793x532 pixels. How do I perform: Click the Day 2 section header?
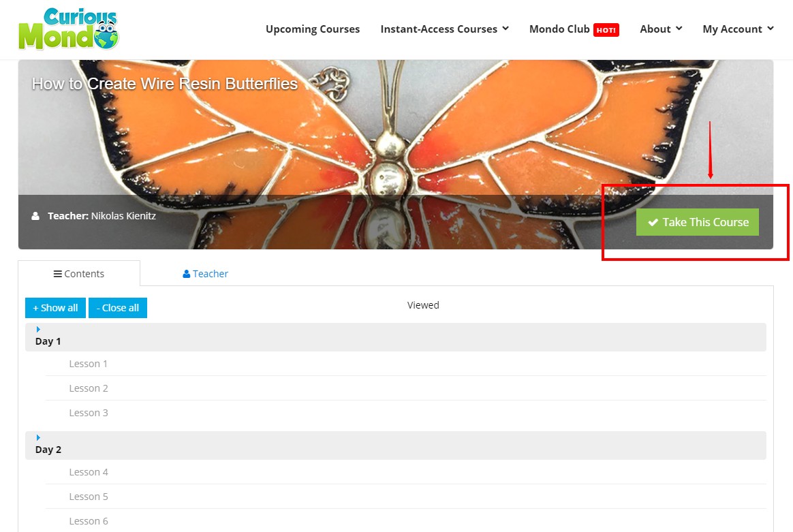(x=396, y=445)
